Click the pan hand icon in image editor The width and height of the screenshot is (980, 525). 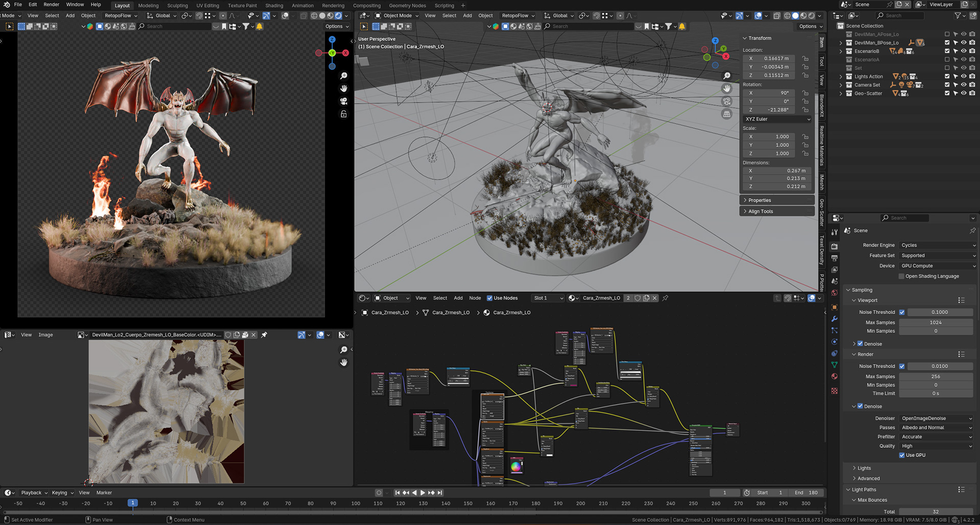[344, 363]
